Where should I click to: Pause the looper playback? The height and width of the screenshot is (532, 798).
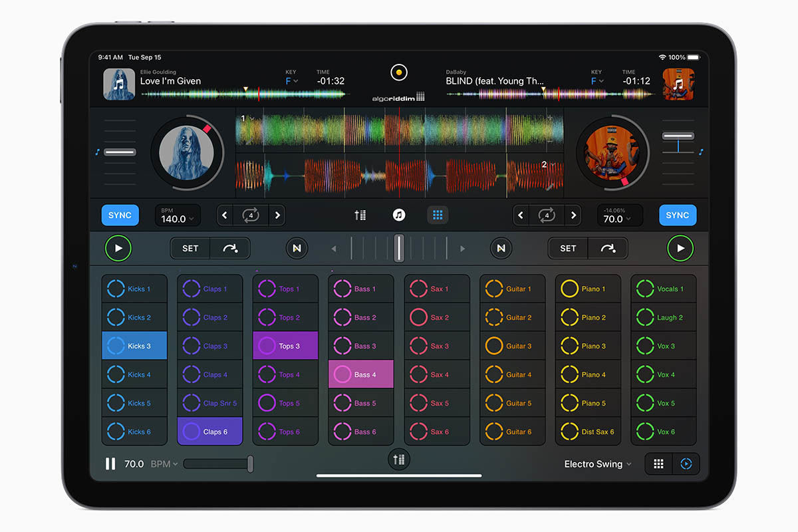point(110,464)
